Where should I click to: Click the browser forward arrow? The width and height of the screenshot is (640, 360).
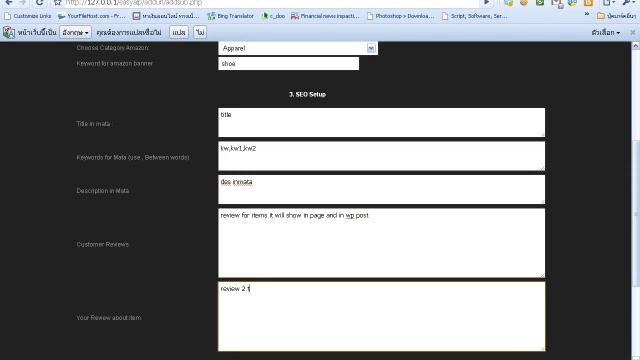click(x=23, y=2)
